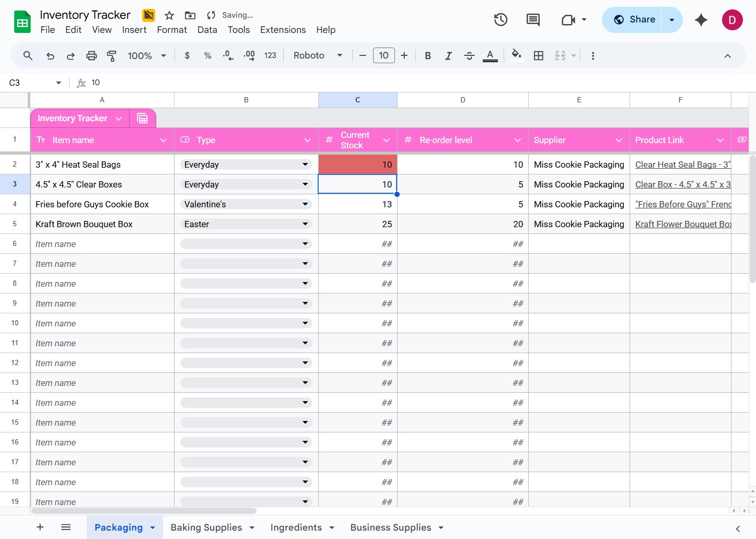Image resolution: width=756 pixels, height=539 pixels.
Task: Open Type dropdown for Kraft Brown Bouquet Box
Action: 305,224
